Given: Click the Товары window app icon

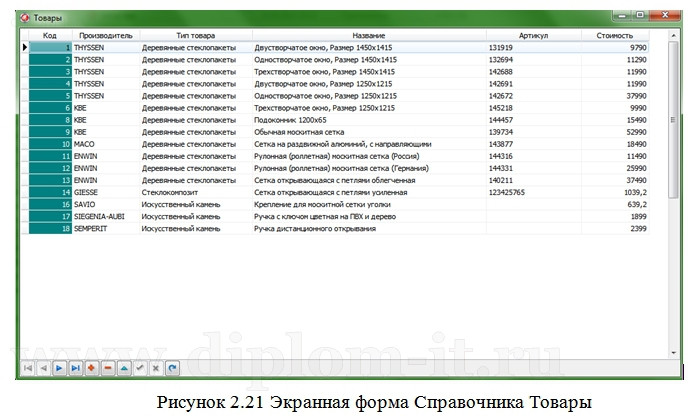Looking at the screenshot, I should 25,18.
